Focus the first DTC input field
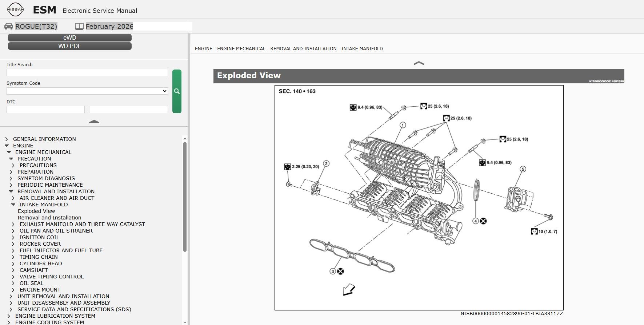The width and height of the screenshot is (644, 325). (x=45, y=110)
